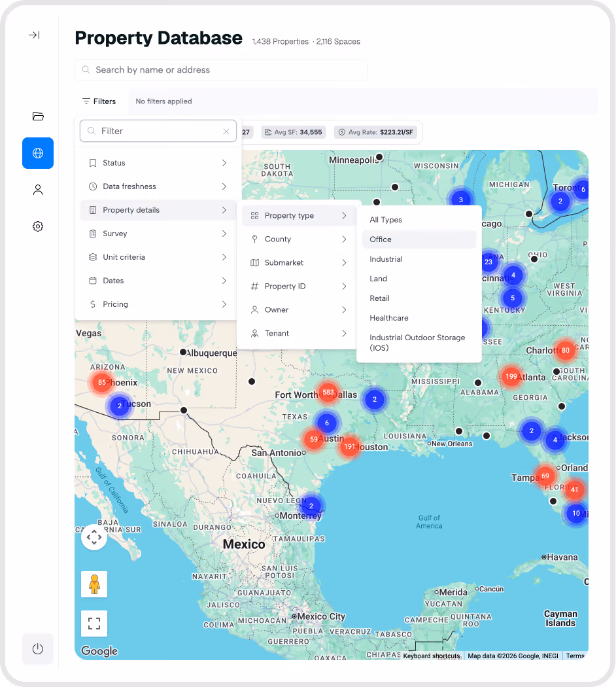The height and width of the screenshot is (687, 616).
Task: Open the Property ID submenu
Action: pyautogui.click(x=299, y=287)
